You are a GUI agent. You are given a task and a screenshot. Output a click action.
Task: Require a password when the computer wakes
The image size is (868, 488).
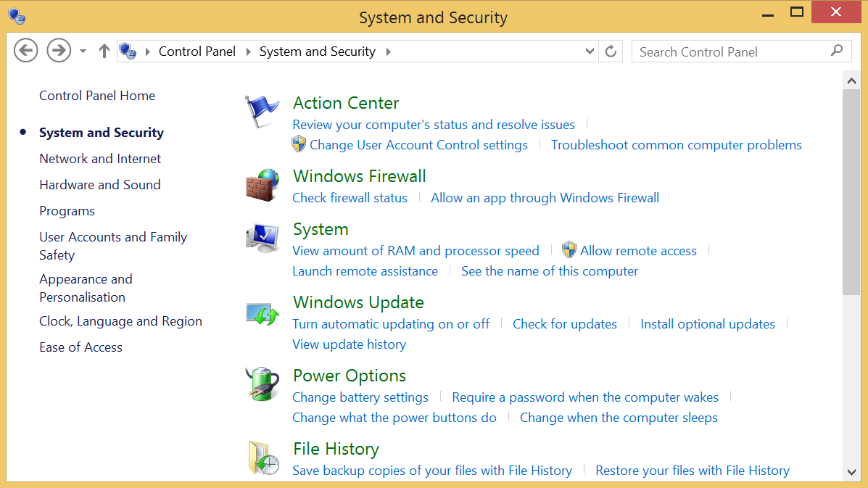(584, 397)
